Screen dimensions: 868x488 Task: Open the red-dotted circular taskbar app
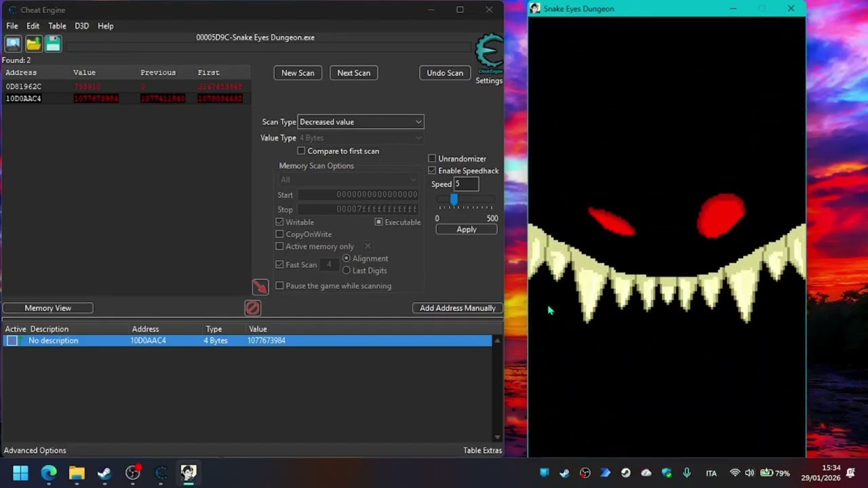pos(133,472)
